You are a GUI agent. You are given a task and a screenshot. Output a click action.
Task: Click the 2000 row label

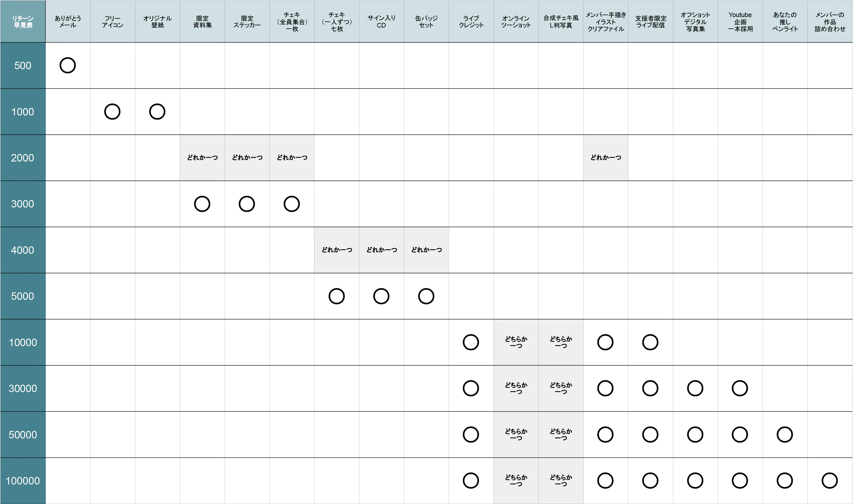point(23,158)
